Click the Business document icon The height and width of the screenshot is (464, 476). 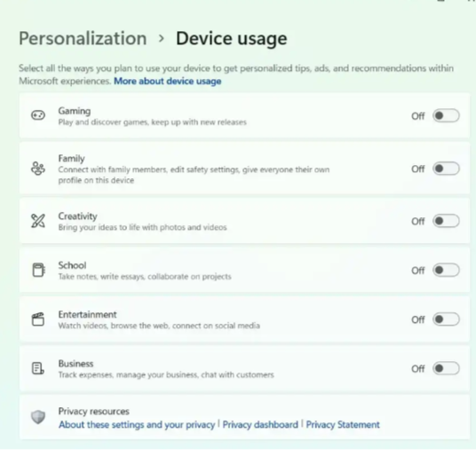pos(38,368)
